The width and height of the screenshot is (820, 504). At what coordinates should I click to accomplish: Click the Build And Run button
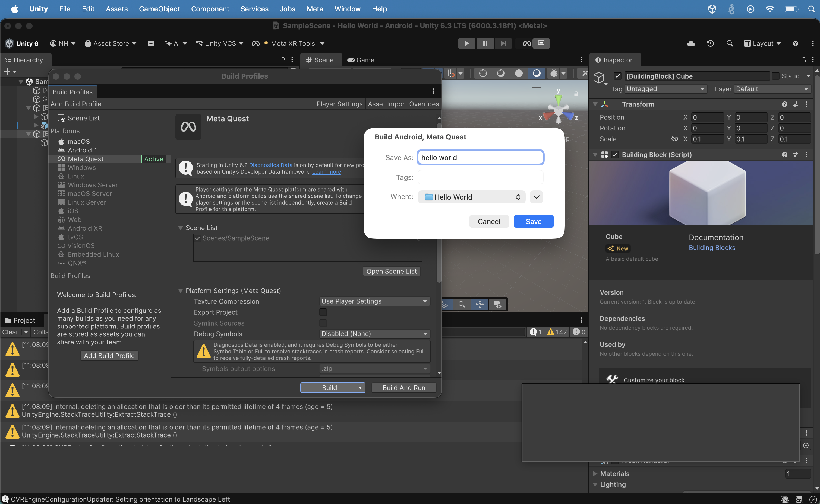pos(404,388)
